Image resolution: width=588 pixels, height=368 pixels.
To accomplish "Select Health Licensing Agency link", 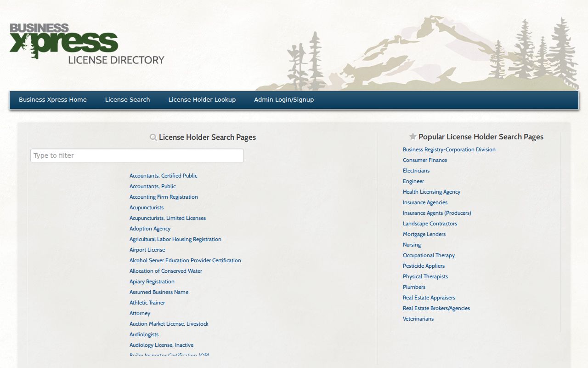I will [431, 192].
